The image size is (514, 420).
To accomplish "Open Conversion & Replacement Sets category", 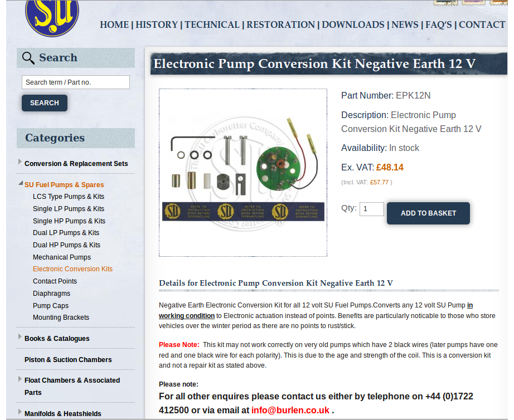I will [76, 163].
